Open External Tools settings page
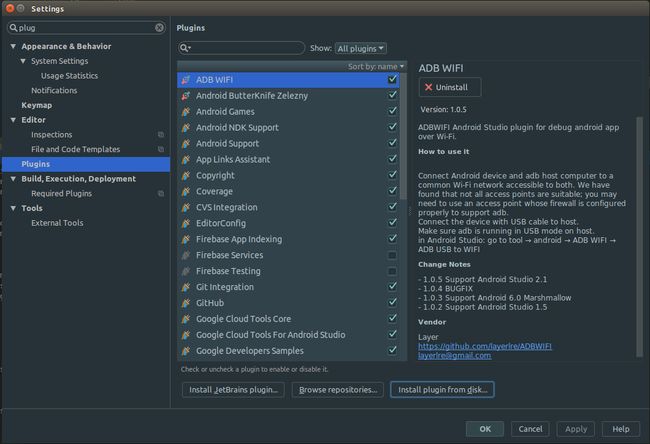Screen dimensions: 650x444 coord(57,223)
